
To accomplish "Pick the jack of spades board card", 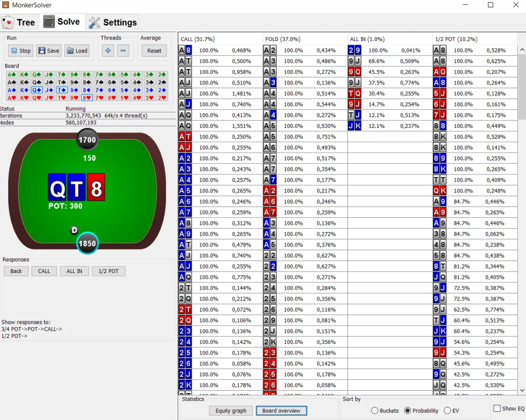I will click(x=49, y=82).
